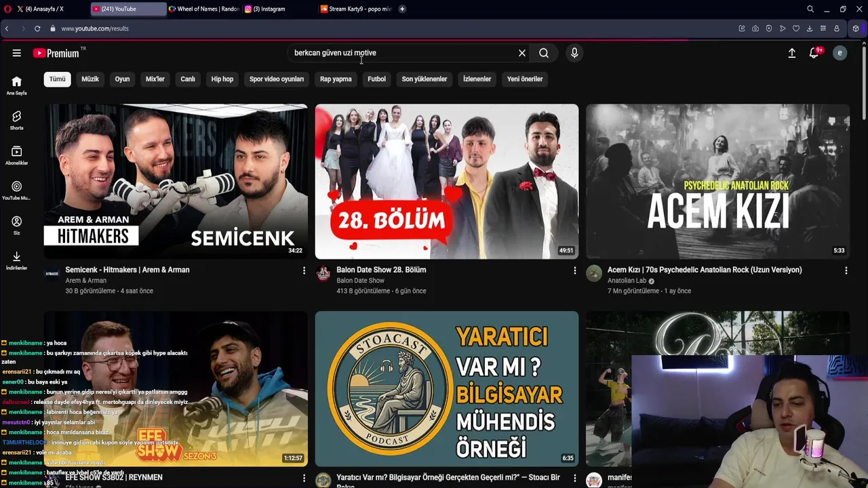Select the Futbol filter chip
The width and height of the screenshot is (868, 488).
point(376,79)
